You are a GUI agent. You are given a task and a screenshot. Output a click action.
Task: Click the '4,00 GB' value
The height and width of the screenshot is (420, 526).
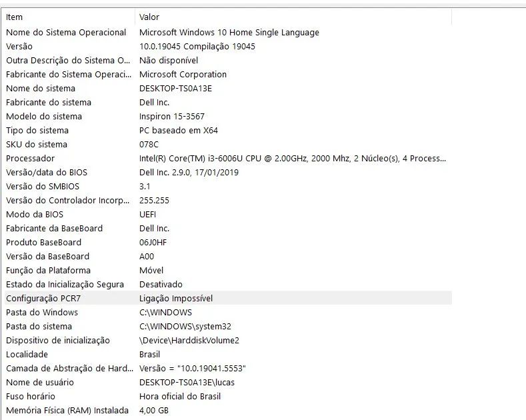tap(154, 411)
